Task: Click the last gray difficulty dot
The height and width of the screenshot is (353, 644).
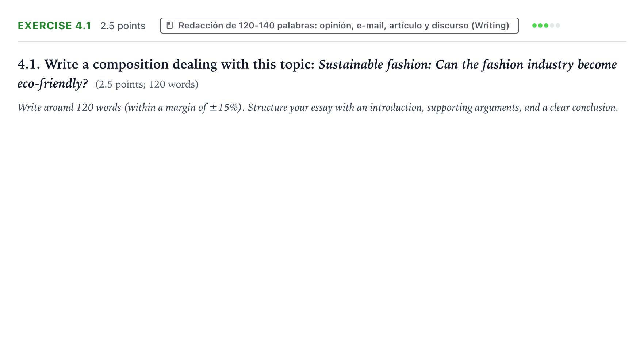Action: point(558,26)
